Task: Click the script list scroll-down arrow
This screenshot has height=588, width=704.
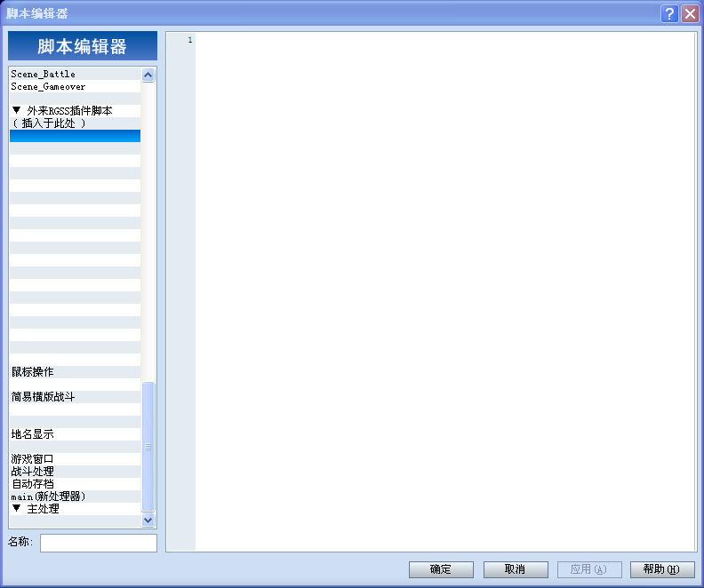Action: (148, 520)
